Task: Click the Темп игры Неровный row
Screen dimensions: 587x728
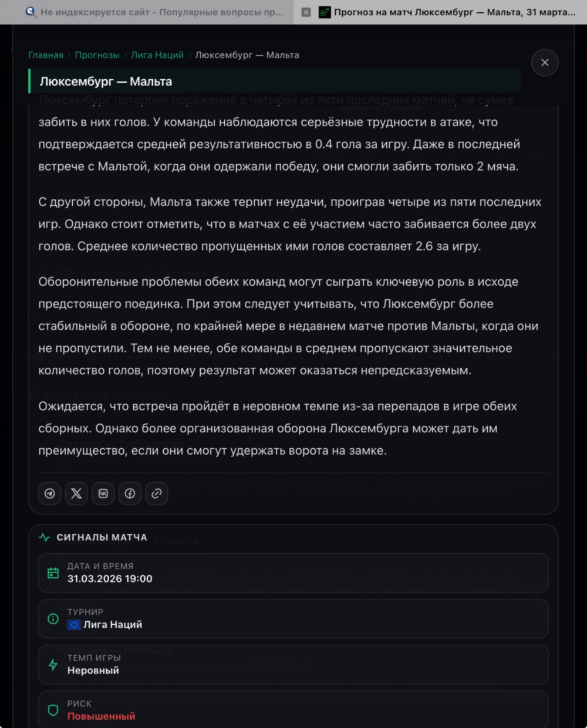Action: coord(293,664)
